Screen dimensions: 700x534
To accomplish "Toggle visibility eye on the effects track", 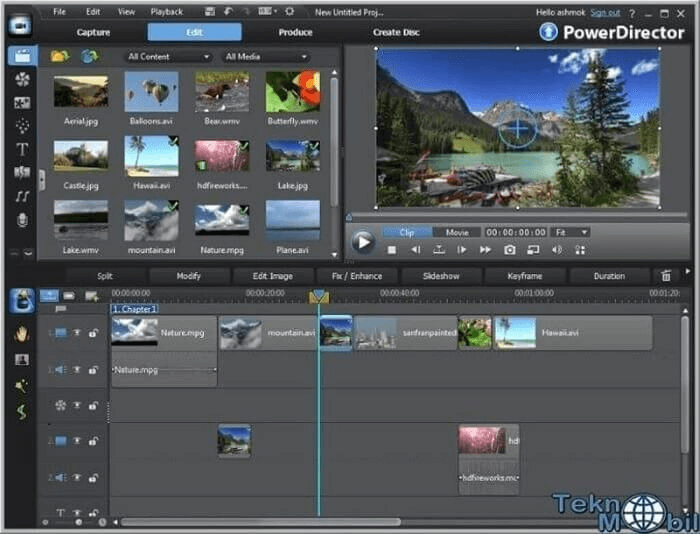I will pos(76,406).
